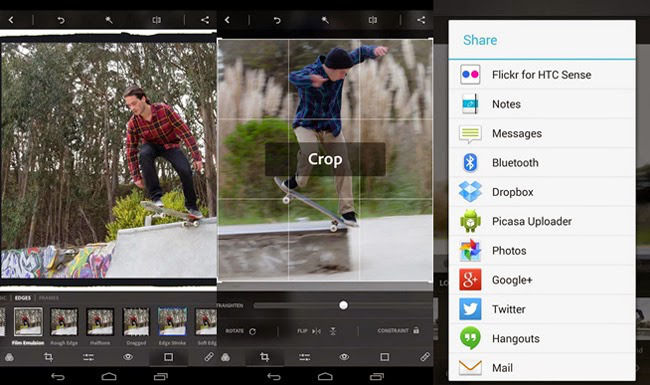
Task: Select the active Crop tool icon on the Crop screen
Action: click(x=264, y=357)
